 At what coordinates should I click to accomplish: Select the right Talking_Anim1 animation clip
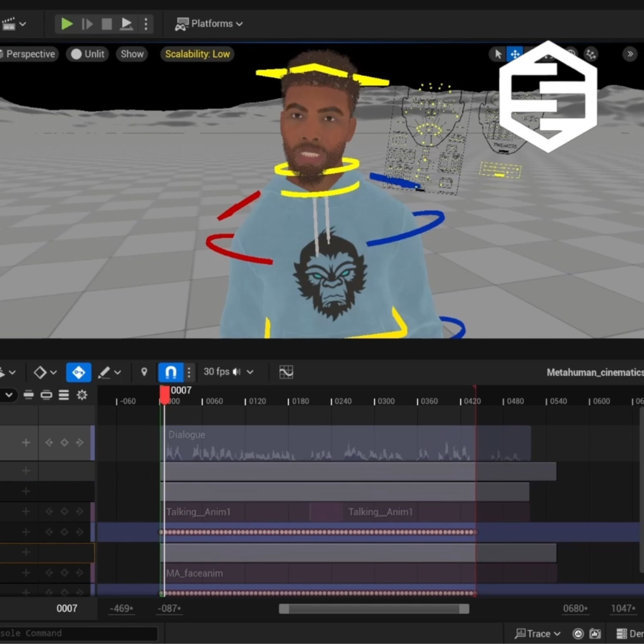click(x=436, y=512)
